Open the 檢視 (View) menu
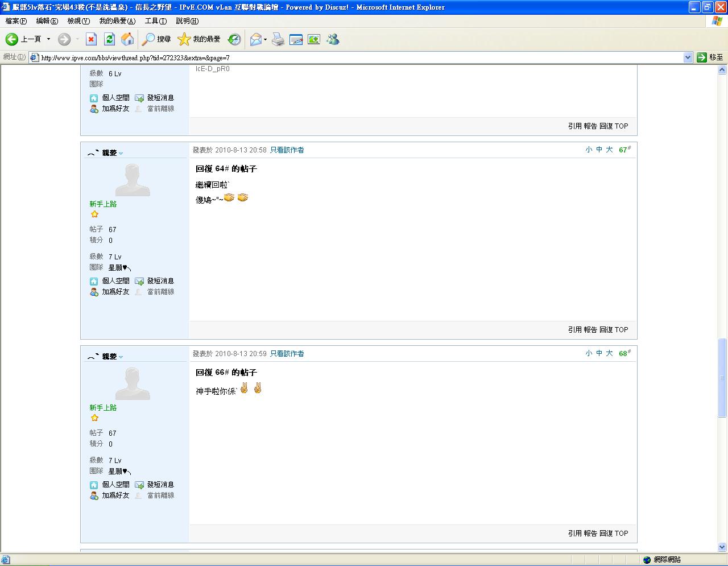The image size is (728, 566). pos(78,21)
